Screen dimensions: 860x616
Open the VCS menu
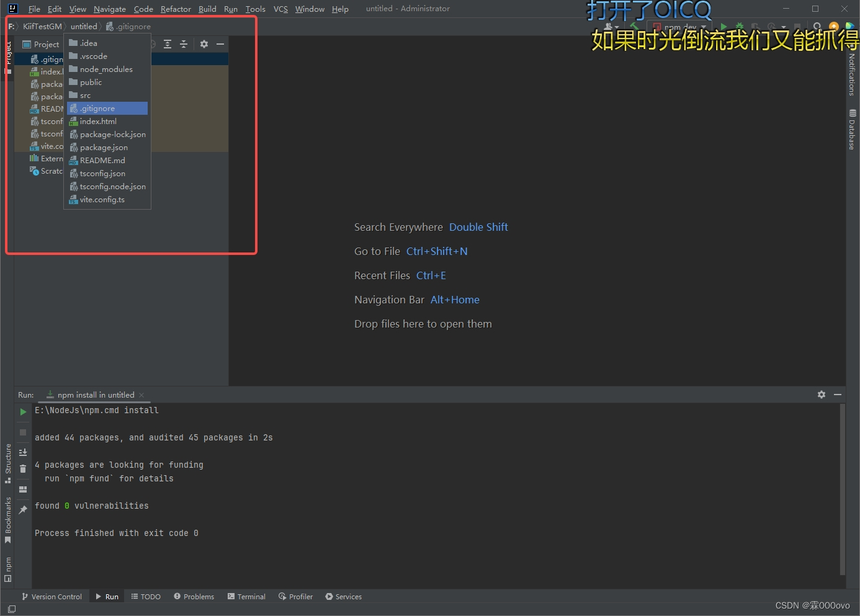coord(280,9)
